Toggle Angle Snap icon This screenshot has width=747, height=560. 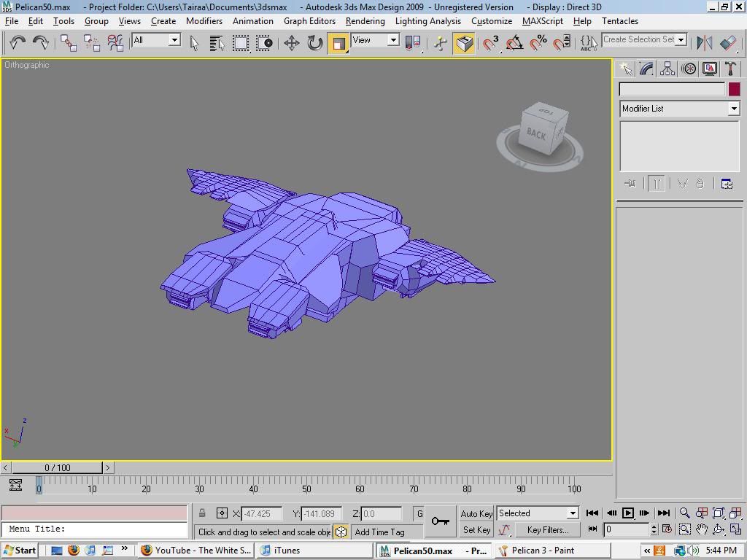pos(514,43)
